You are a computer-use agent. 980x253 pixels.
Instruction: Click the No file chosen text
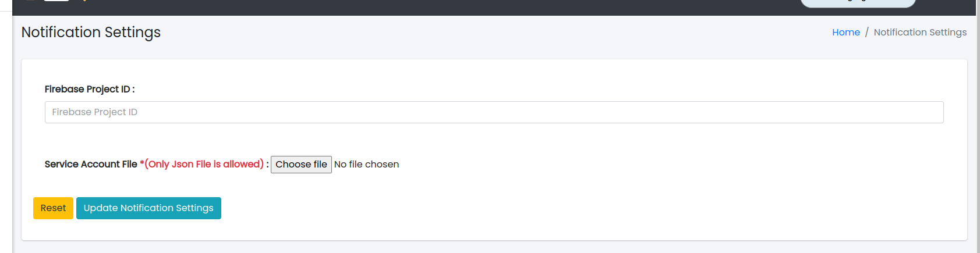click(366, 165)
